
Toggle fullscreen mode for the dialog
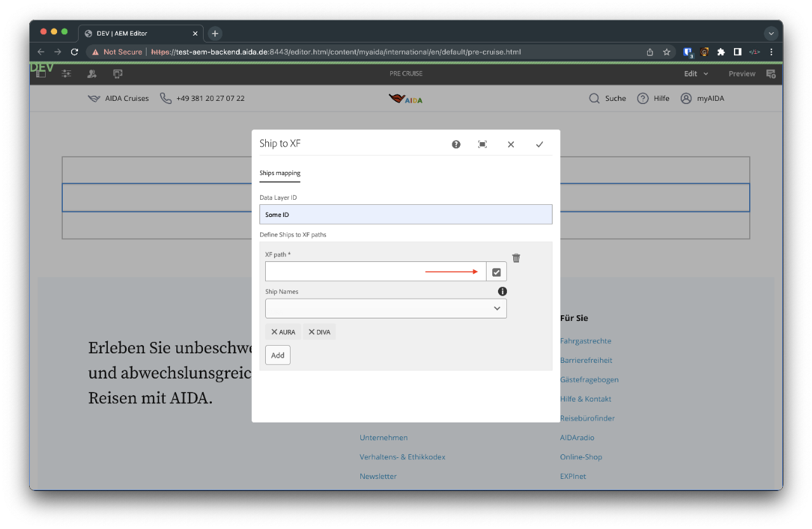click(482, 145)
